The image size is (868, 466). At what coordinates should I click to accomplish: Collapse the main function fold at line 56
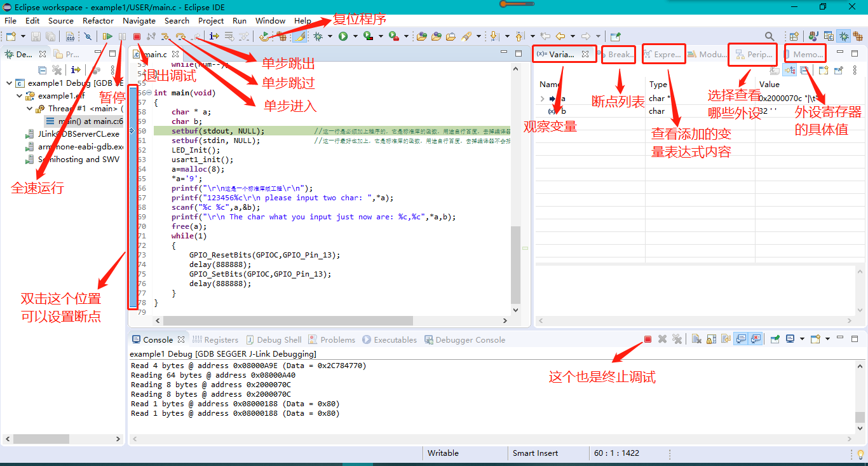tap(149, 93)
